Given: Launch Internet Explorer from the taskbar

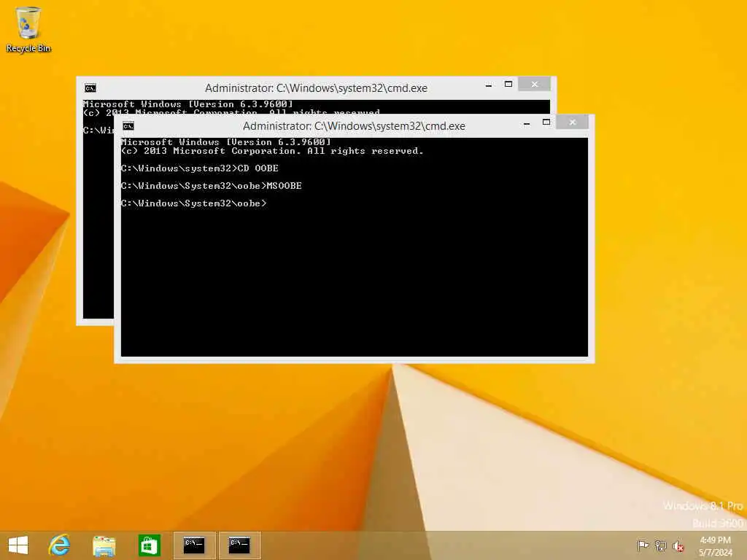Looking at the screenshot, I should [60, 545].
